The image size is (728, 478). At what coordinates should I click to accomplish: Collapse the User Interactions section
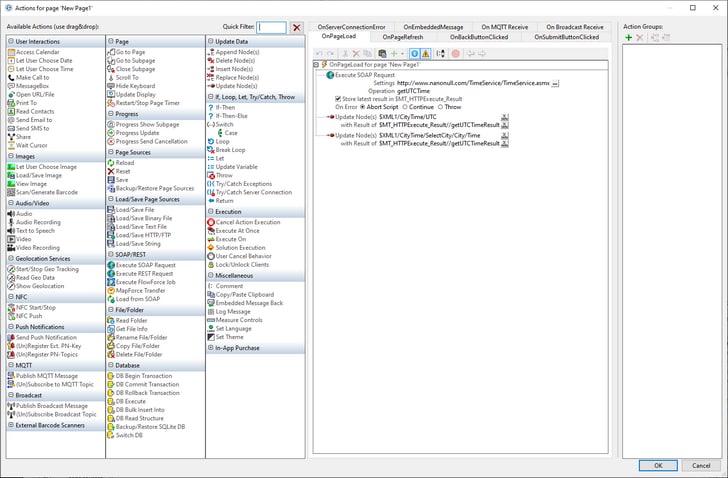[x=11, y=41]
